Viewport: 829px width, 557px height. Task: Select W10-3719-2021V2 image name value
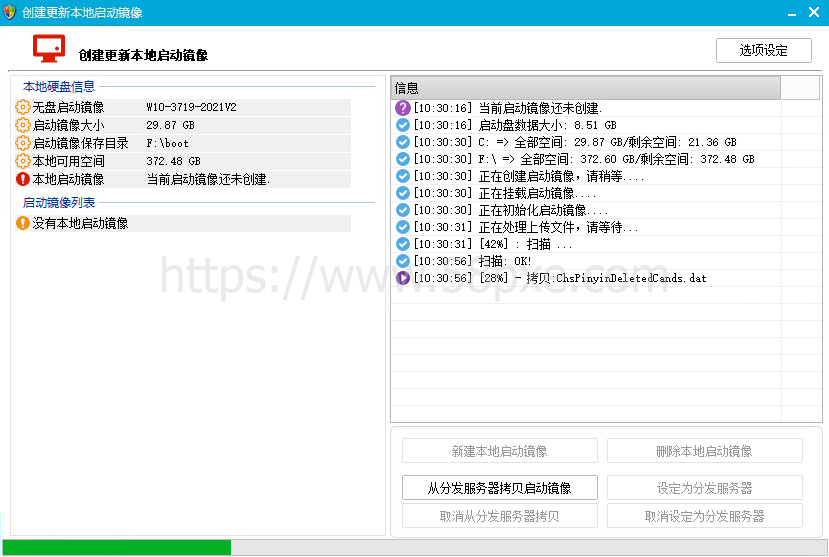191,107
